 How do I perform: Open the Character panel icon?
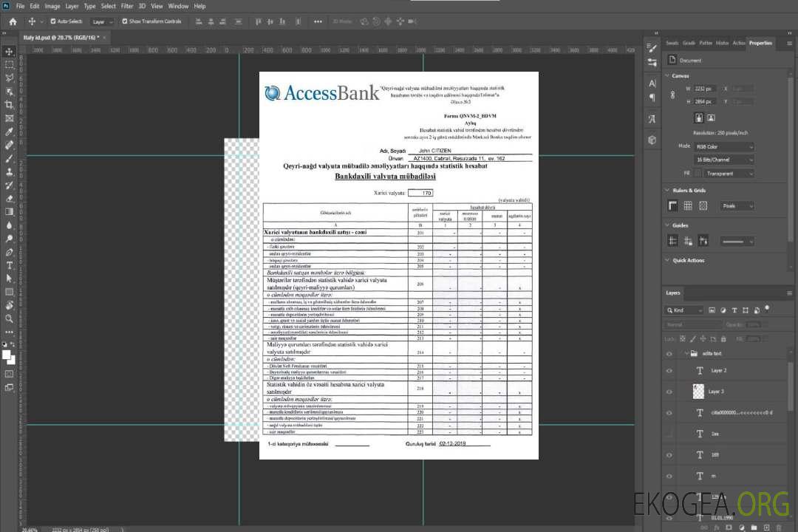(652, 83)
